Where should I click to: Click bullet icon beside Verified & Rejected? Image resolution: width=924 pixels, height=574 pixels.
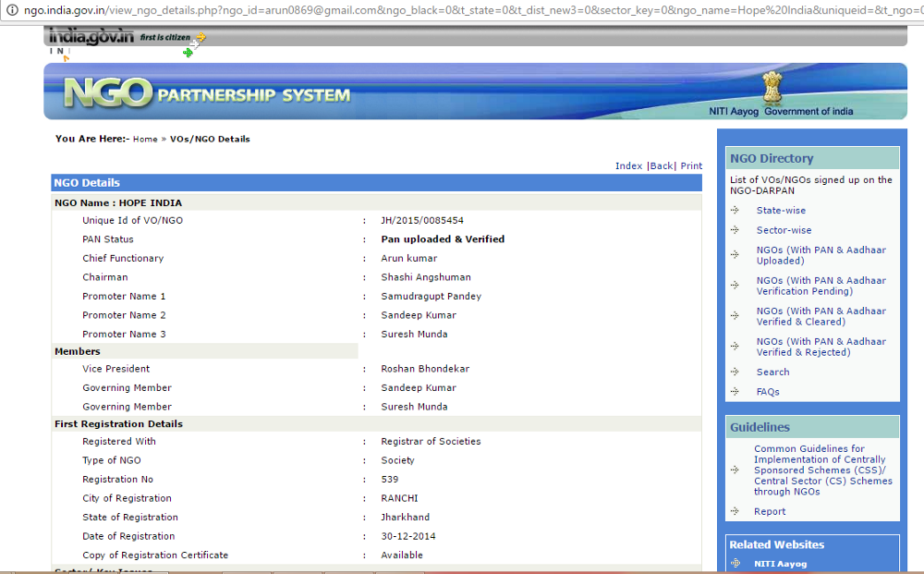pyautogui.click(x=735, y=347)
